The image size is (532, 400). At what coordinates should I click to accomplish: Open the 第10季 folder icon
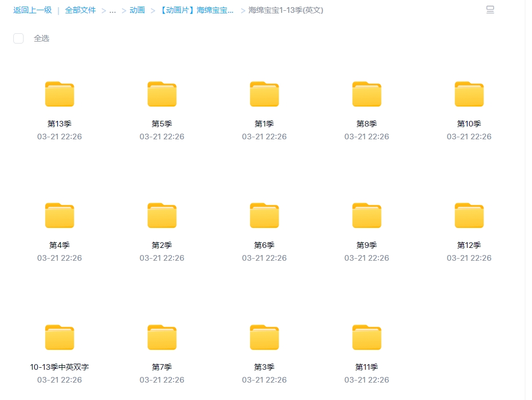(469, 94)
